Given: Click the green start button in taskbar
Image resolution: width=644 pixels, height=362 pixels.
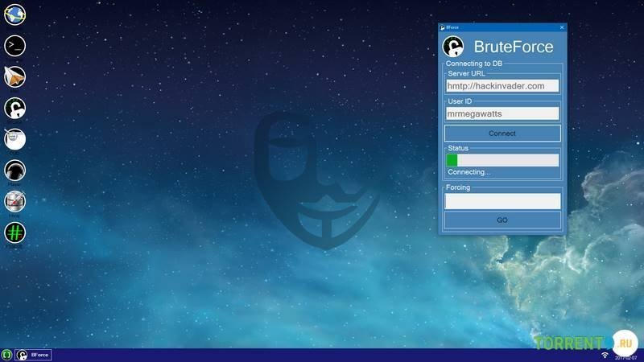Looking at the screenshot, I should [6, 355].
